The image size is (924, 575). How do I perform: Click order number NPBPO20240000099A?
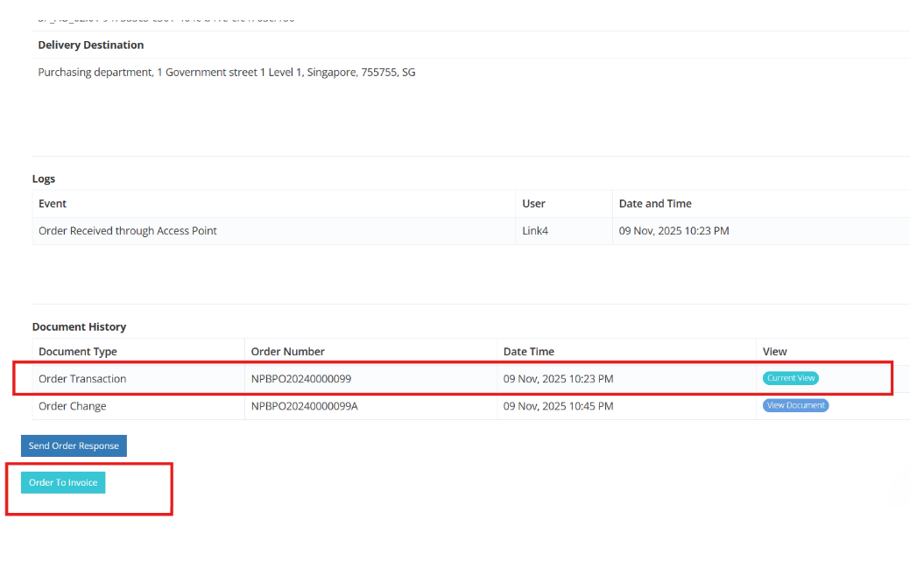(304, 406)
